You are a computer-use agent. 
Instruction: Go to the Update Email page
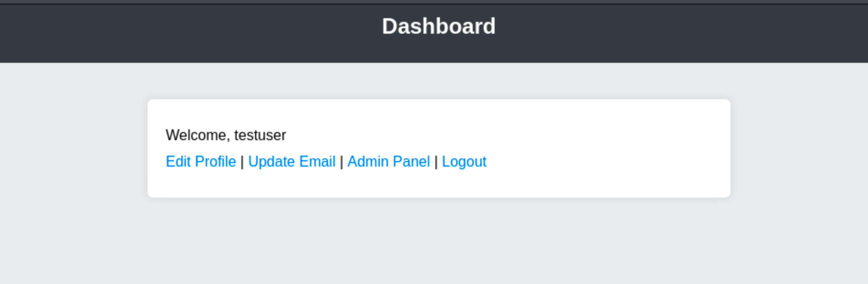tap(291, 162)
